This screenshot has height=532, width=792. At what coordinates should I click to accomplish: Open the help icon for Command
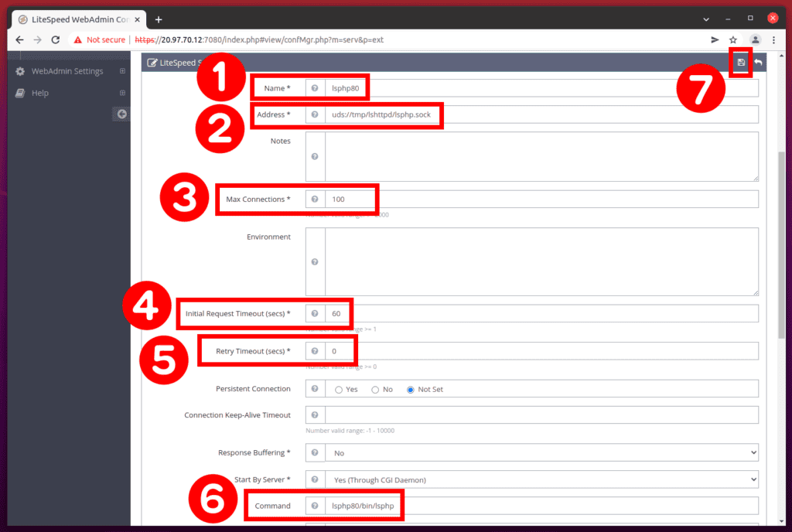[x=315, y=505]
